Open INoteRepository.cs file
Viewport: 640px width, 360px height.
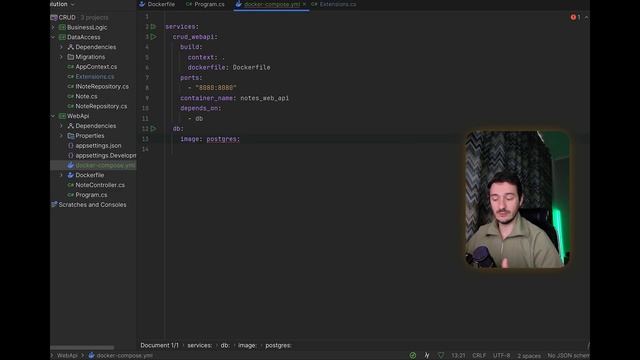[x=102, y=86]
